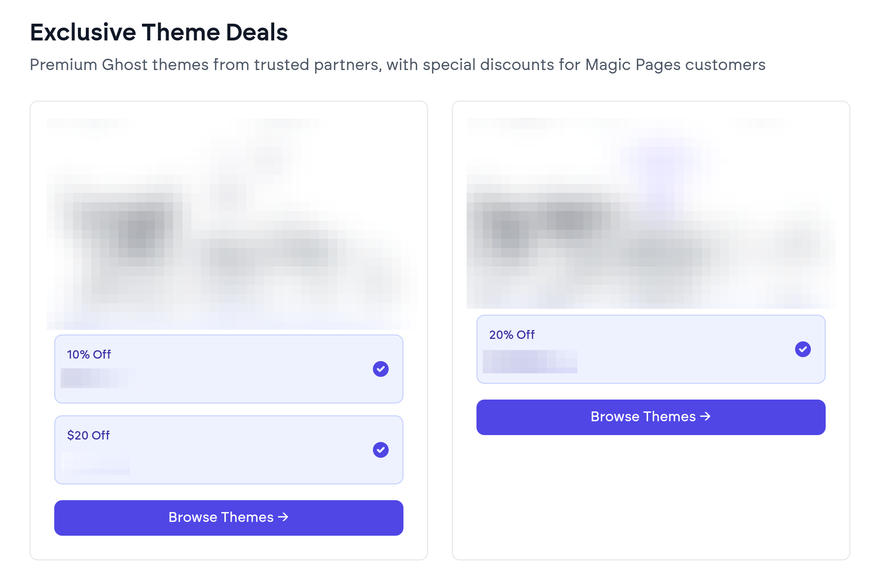Click the Premium Ghost themes subtitle text
875x588 pixels.
point(397,65)
